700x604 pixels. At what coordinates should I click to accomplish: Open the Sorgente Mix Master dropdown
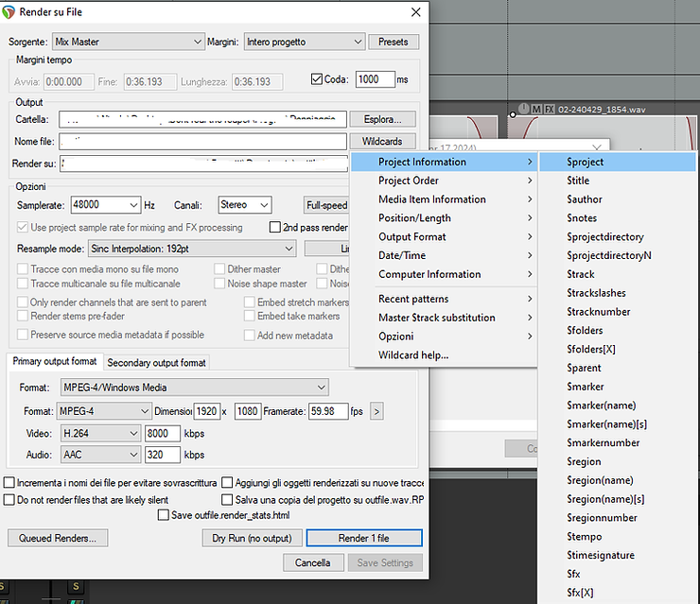click(129, 42)
